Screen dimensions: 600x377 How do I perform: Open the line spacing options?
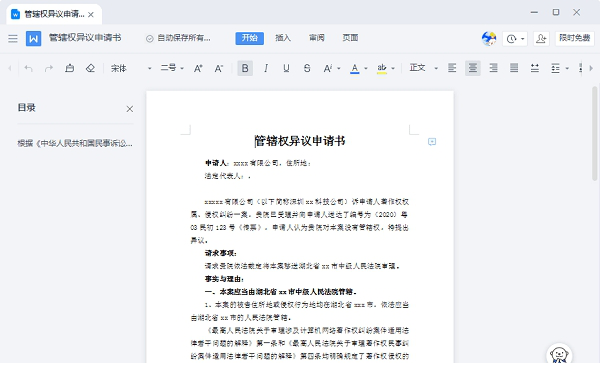coord(555,69)
